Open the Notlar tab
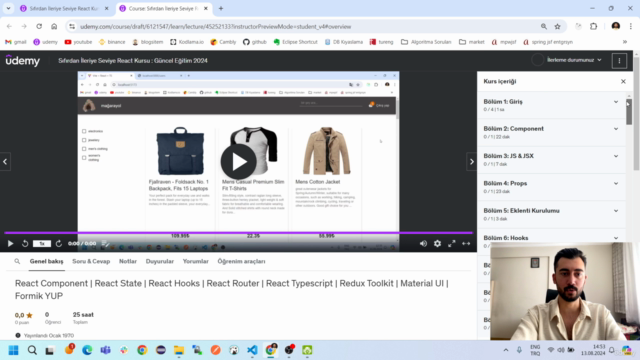Viewport: 640px width, 360px height. 128,261
